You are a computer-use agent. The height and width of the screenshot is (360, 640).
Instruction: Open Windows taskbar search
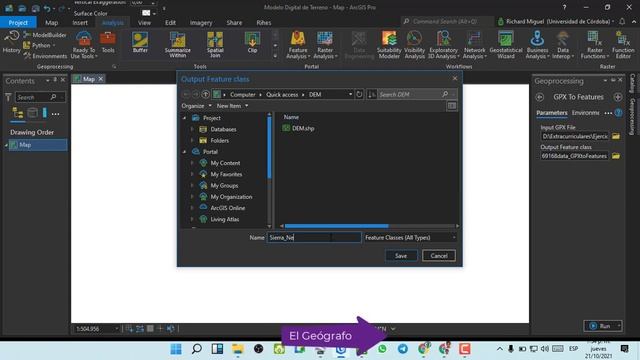coord(197,349)
